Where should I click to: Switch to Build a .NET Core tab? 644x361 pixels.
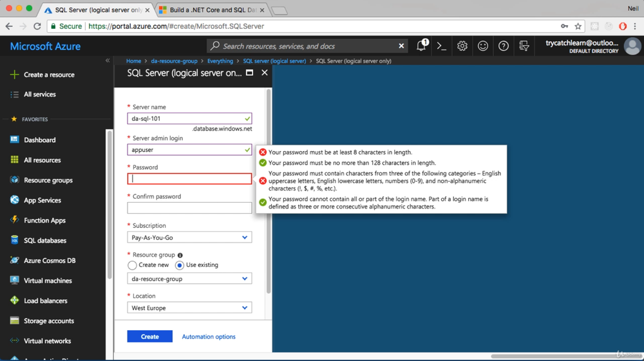pyautogui.click(x=213, y=10)
